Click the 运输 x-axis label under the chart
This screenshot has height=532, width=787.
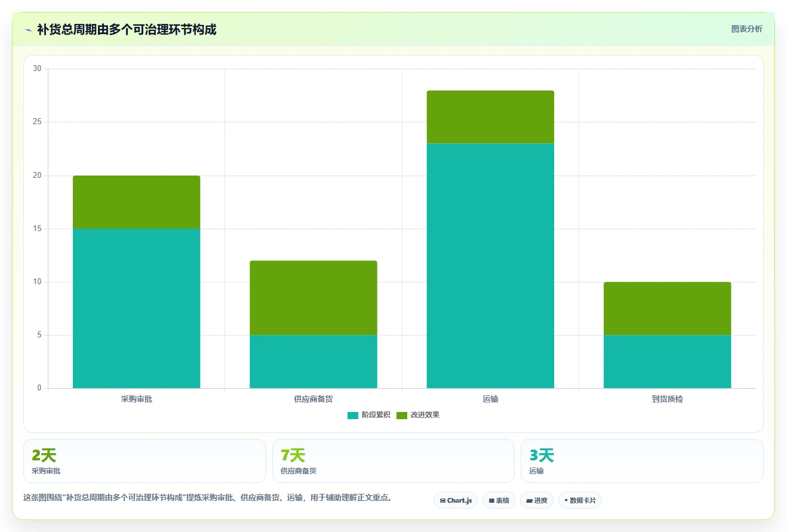[490, 399]
